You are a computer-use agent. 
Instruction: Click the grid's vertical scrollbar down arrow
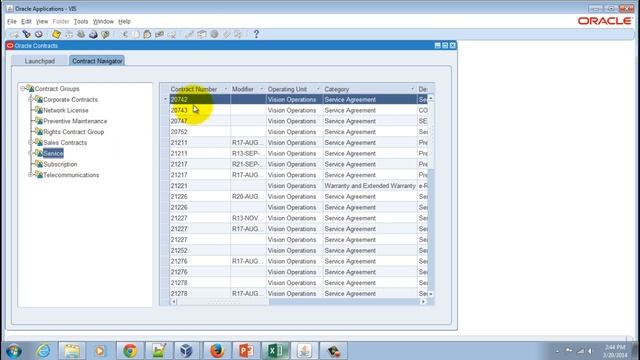click(431, 294)
